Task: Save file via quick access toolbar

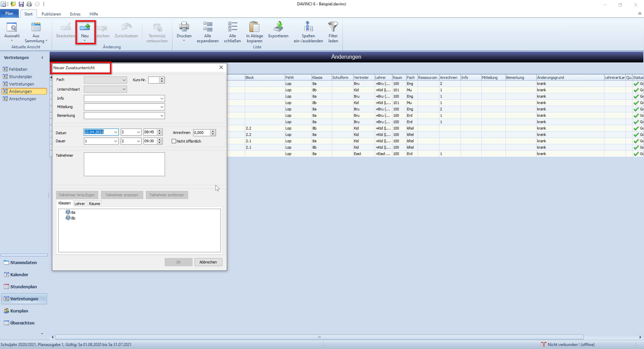Action: (x=21, y=4)
